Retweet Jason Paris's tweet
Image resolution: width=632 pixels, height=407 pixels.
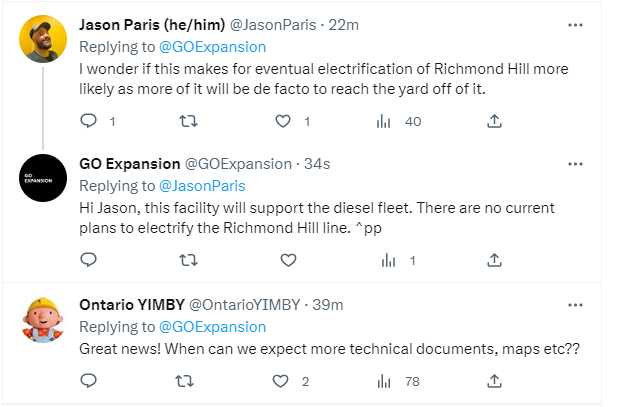pos(187,121)
